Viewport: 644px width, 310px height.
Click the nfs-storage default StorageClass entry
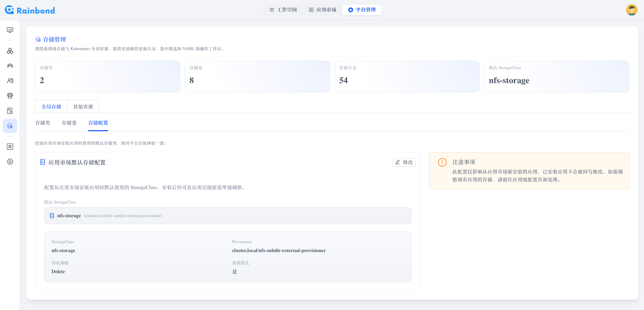point(227,215)
